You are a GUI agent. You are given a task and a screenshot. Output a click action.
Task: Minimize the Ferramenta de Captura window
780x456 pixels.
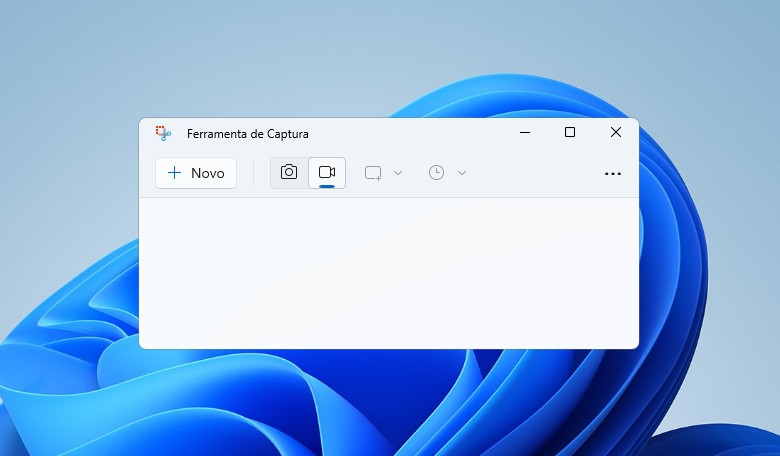pos(525,132)
